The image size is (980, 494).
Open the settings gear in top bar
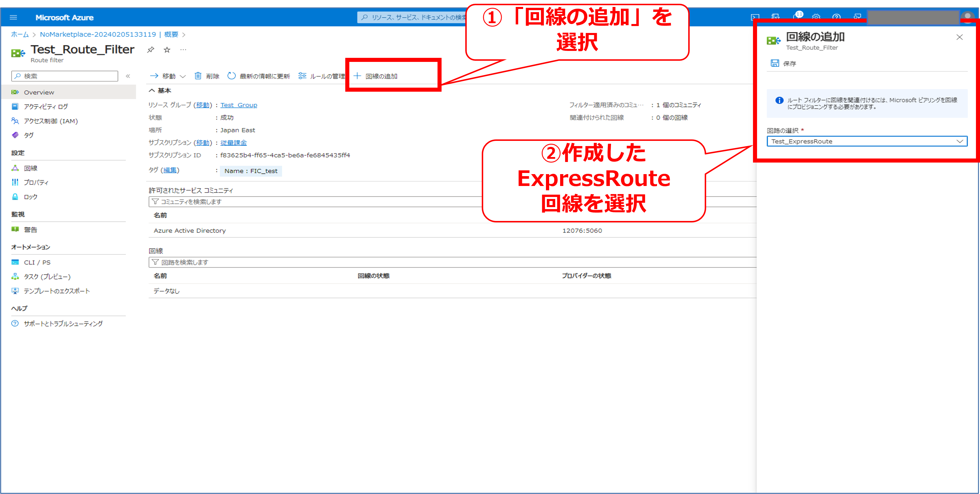tap(816, 17)
